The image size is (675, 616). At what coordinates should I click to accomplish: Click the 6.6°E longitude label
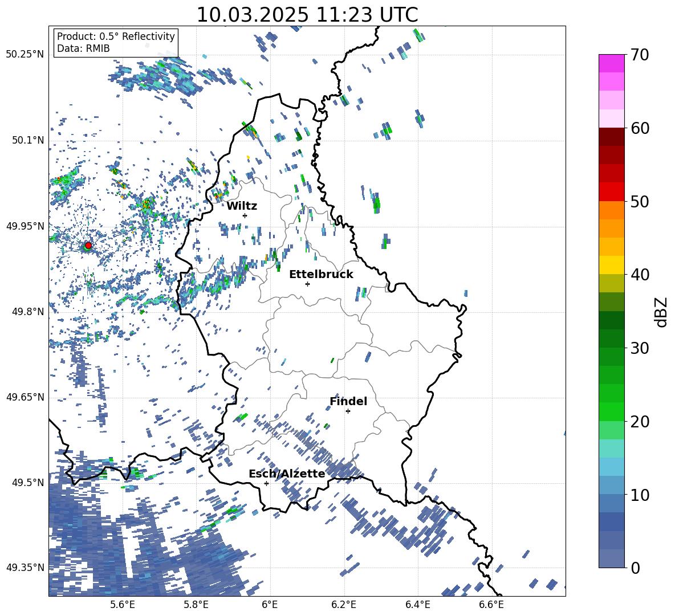click(491, 605)
